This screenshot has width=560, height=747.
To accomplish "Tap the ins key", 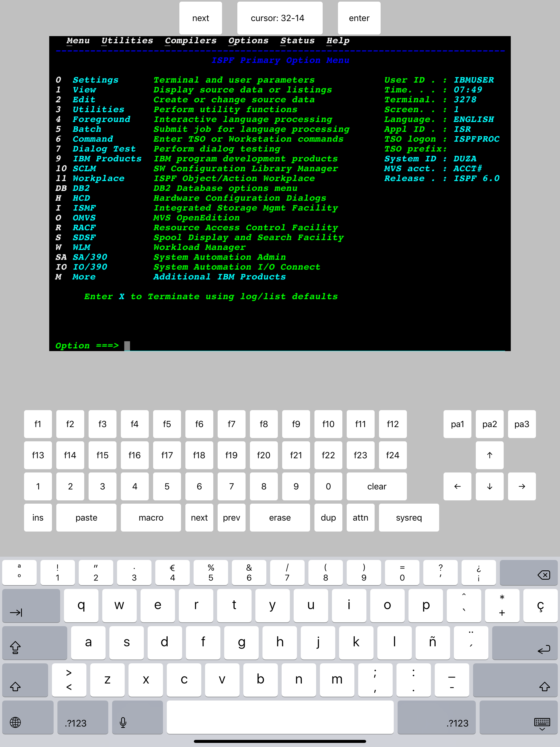I will pos(38,517).
